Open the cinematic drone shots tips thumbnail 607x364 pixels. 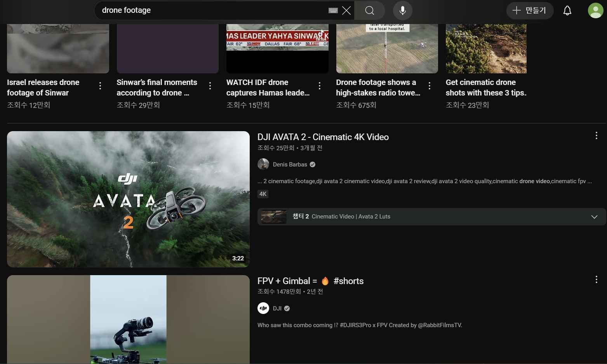pyautogui.click(x=486, y=49)
